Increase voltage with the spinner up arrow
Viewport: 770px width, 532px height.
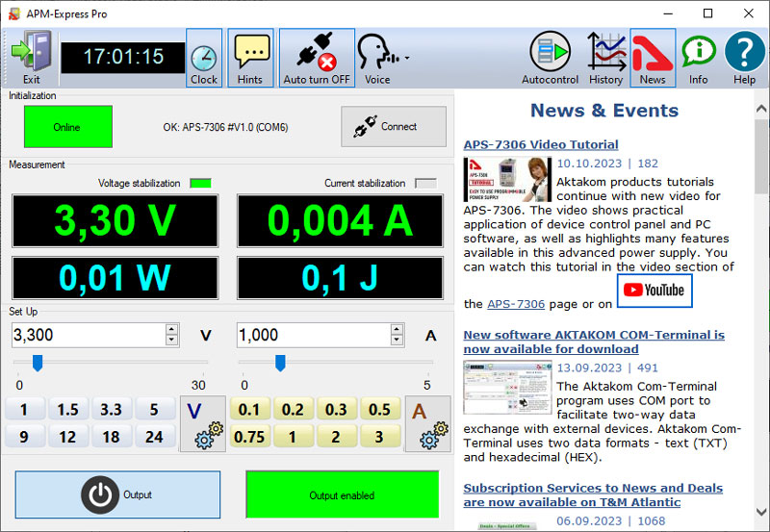point(171,329)
